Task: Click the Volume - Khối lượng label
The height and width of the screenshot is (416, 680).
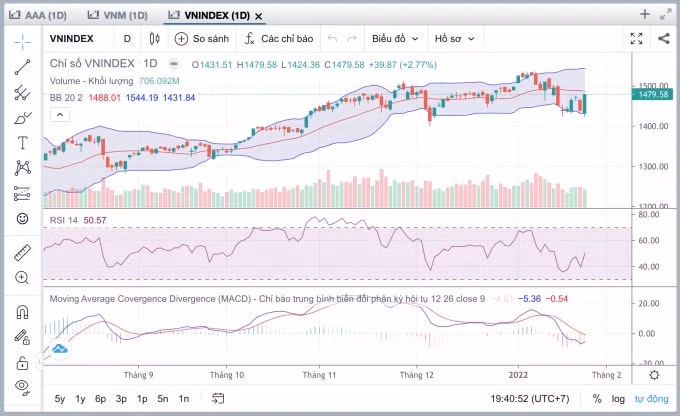Action: 92,81
